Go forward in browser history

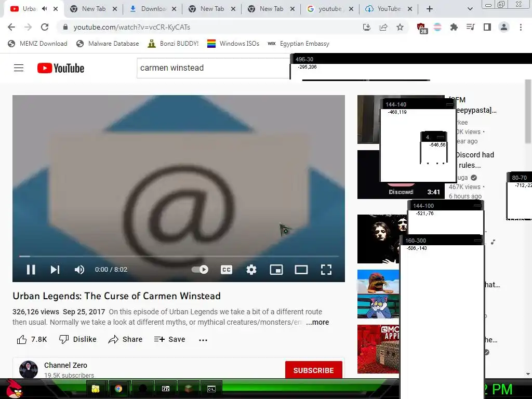[28, 27]
